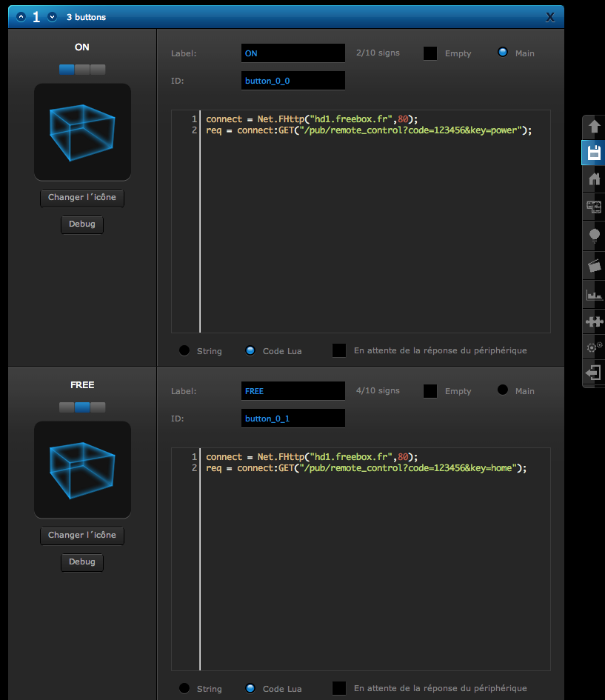Open the rooms floor plan icon

(593, 207)
